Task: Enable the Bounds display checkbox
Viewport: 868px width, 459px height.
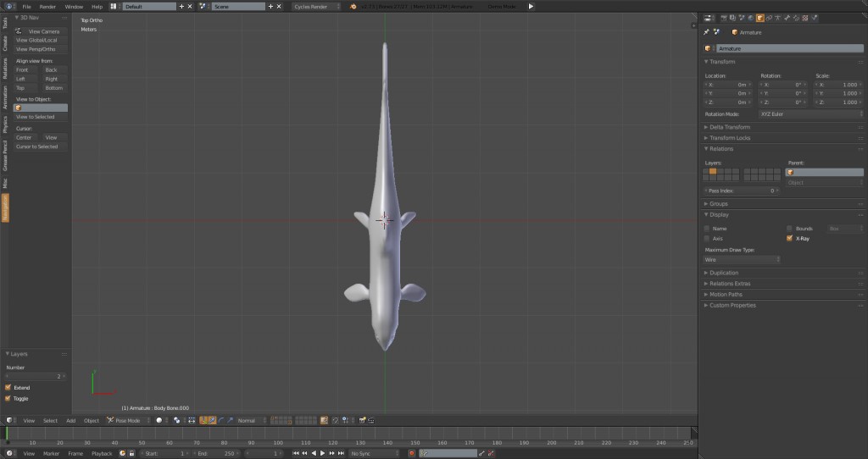Action: [x=789, y=229]
